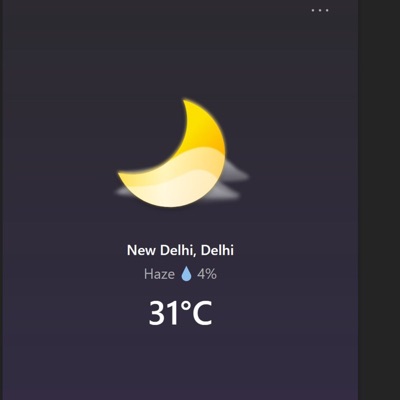Click empty widget space below the temperature
The height and width of the screenshot is (400, 400).
180,363
